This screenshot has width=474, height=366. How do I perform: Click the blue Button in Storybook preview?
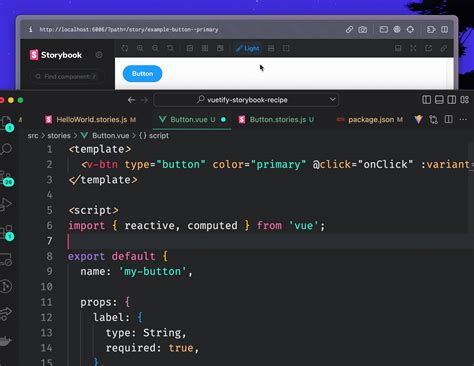pyautogui.click(x=142, y=74)
